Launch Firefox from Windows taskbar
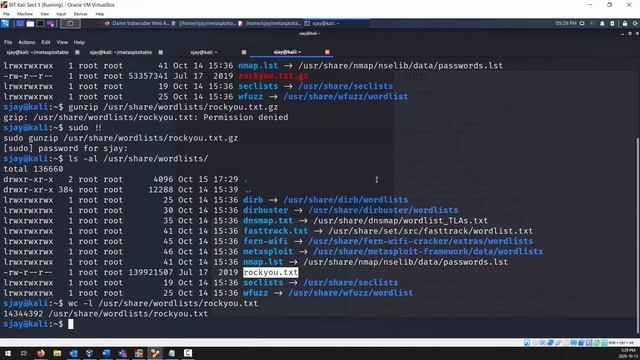Image resolution: width=640 pixels, height=360 pixels. click(41, 353)
